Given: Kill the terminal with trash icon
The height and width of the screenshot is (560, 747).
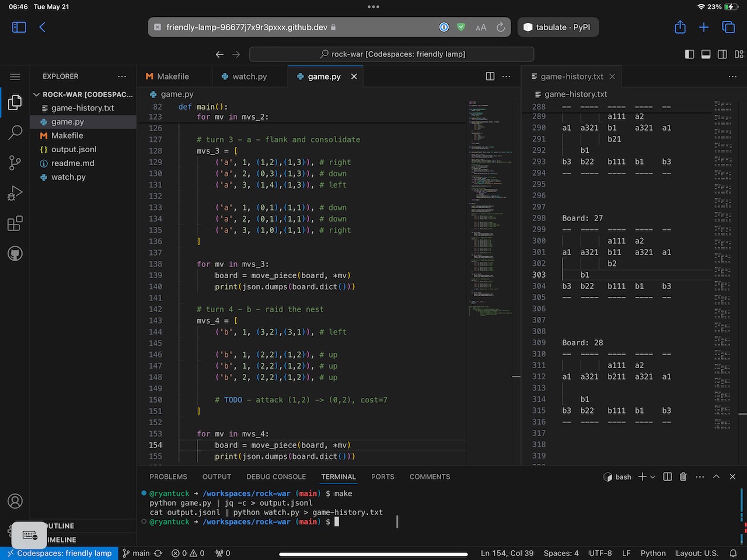Looking at the screenshot, I should point(683,477).
